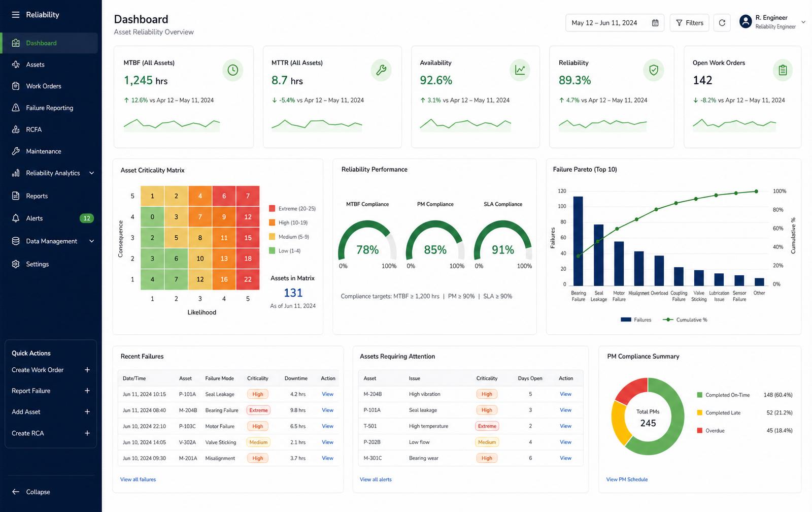Click the Collapse arrow icon
The height and width of the screenshot is (512, 812).
click(x=16, y=492)
